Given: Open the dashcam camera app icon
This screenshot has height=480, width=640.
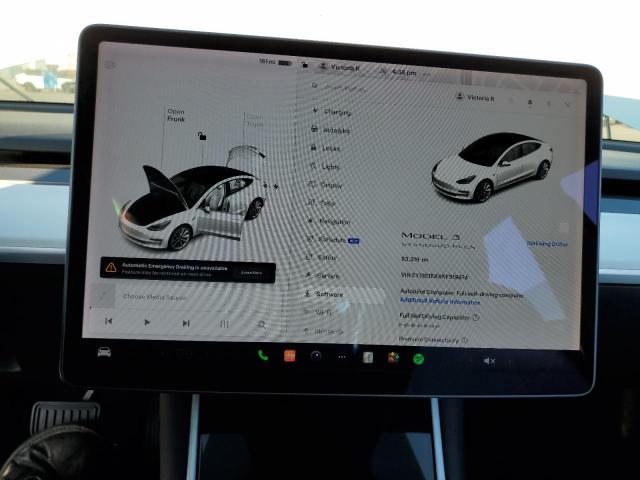Looking at the screenshot, I should (316, 356).
